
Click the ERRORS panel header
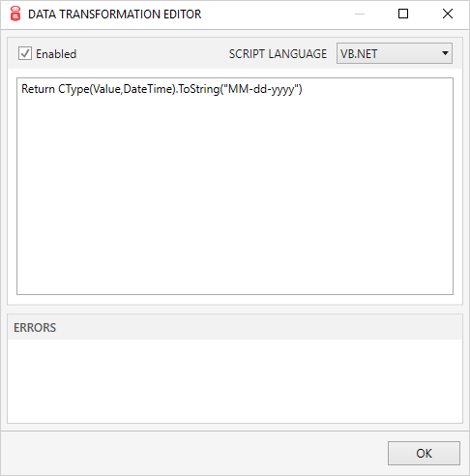tap(235, 327)
